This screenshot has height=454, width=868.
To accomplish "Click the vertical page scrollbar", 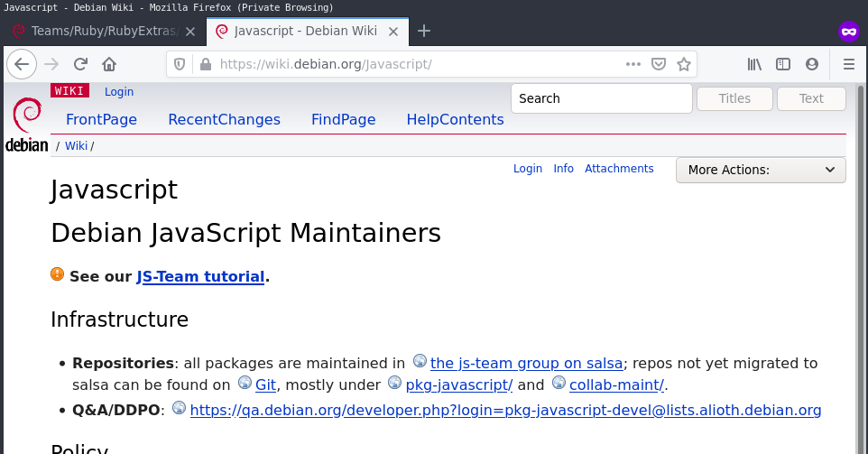I will click(861, 269).
